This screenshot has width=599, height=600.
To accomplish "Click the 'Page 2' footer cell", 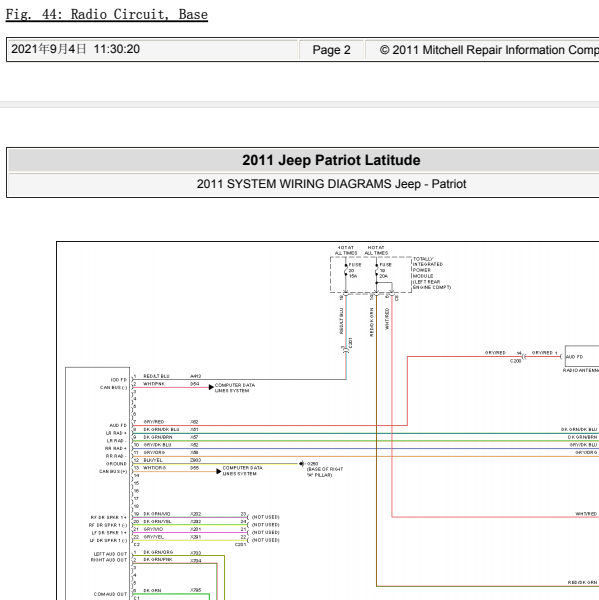I will coord(331,50).
